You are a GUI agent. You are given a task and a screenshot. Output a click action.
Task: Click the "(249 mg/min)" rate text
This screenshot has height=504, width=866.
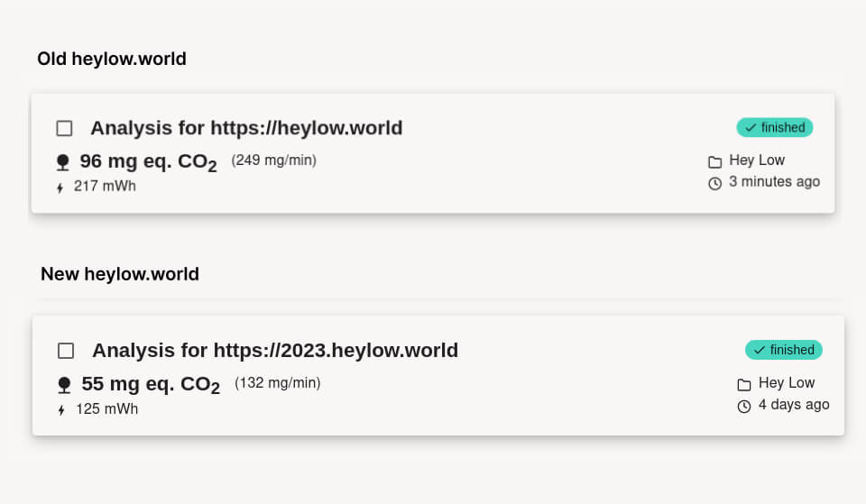pos(274,160)
